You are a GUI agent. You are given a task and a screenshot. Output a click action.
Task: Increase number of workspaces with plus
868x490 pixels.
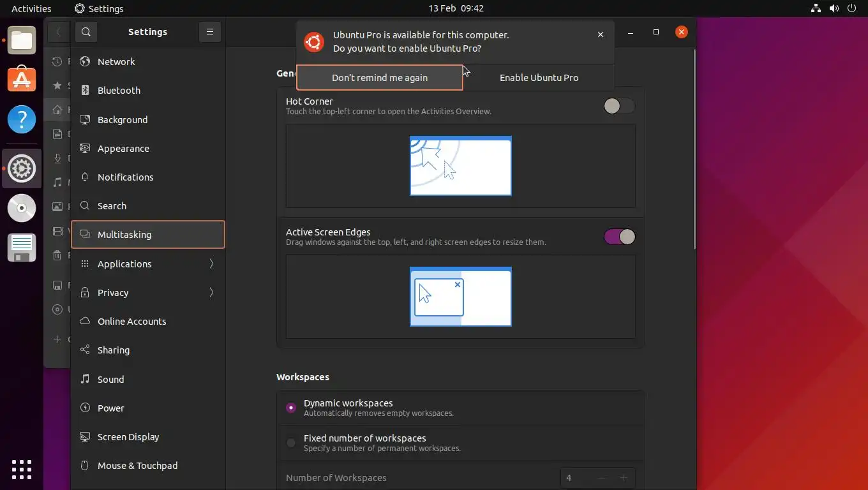(624, 478)
